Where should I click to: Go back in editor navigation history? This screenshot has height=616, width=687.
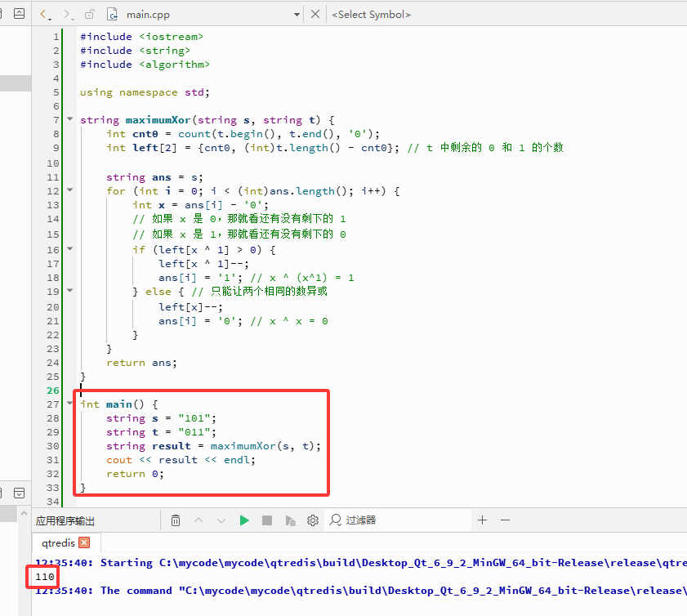point(45,15)
